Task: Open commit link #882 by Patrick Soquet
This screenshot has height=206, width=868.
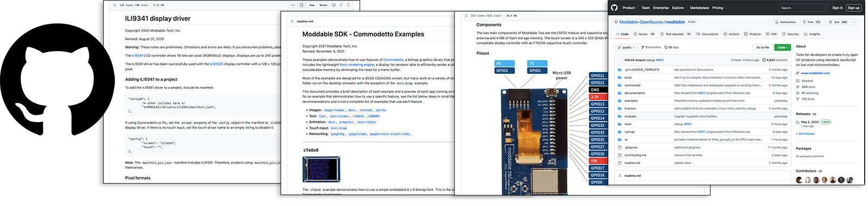Action: (660, 60)
